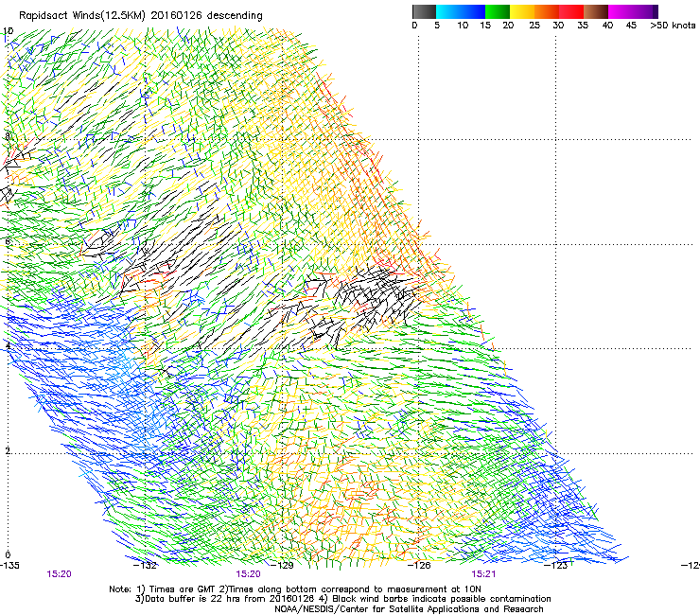Click the orange 25-30 knots legend swatch
The image size is (700, 615).
(x=547, y=11)
